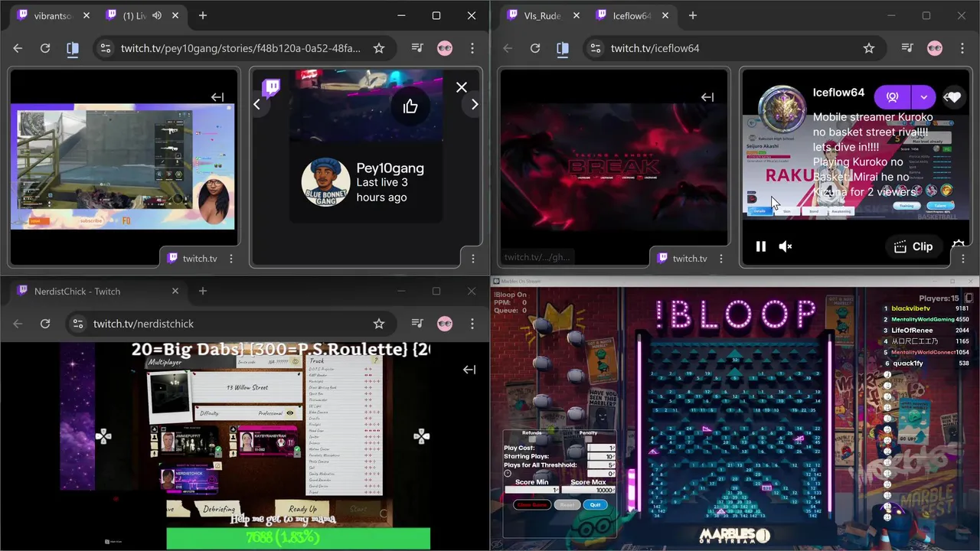Click the twitch.tv/nerdistchick address bar
Viewport: 980px width, 551px height.
click(x=230, y=324)
